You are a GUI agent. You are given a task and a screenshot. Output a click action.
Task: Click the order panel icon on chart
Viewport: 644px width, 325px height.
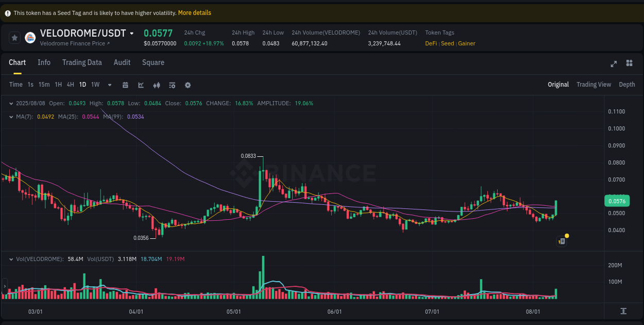tap(562, 241)
